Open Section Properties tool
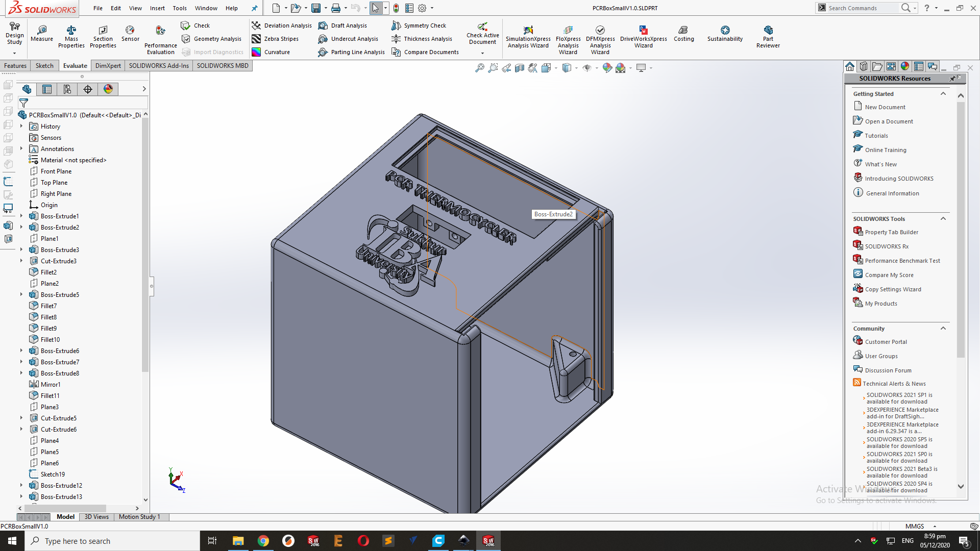Image resolution: width=980 pixels, height=551 pixels. point(103,37)
